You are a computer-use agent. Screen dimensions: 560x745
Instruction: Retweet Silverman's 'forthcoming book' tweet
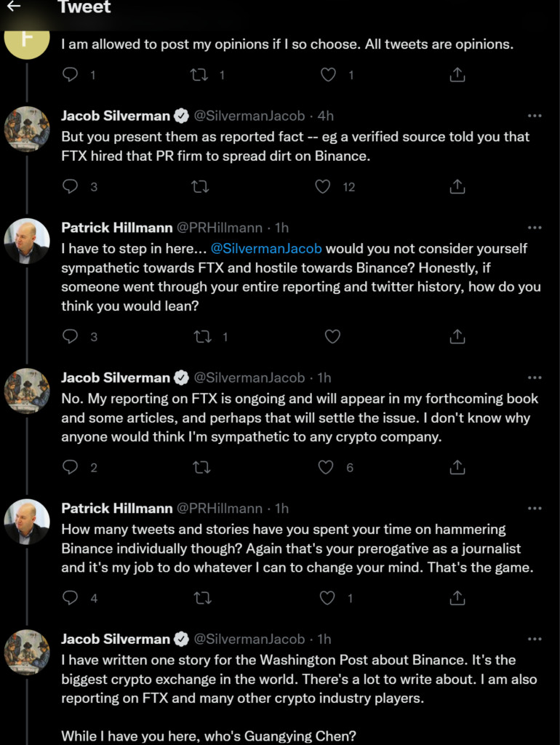199,467
